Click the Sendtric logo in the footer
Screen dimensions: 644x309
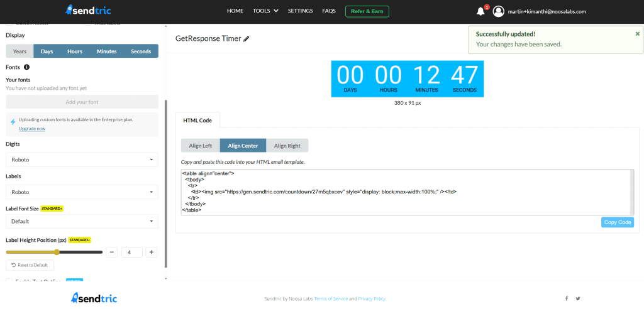(94, 298)
